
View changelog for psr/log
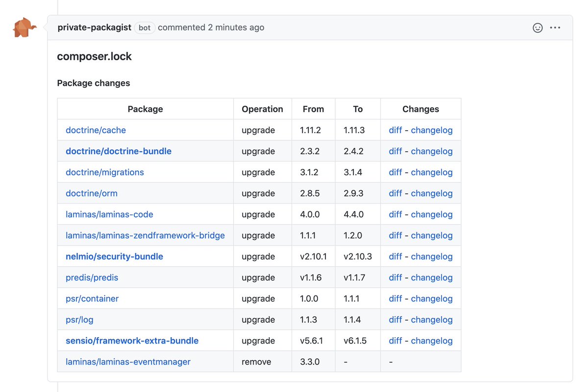(432, 320)
